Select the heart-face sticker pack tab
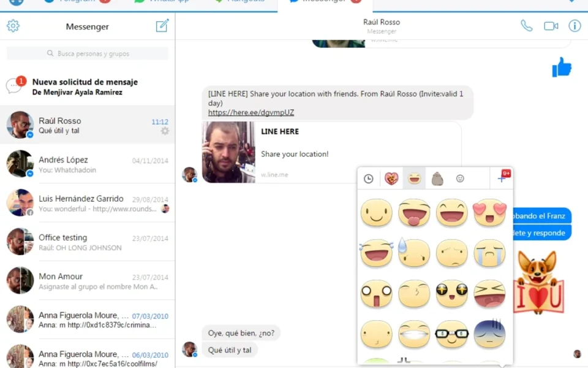Screen dimensions: 588x368 pyautogui.click(x=391, y=178)
